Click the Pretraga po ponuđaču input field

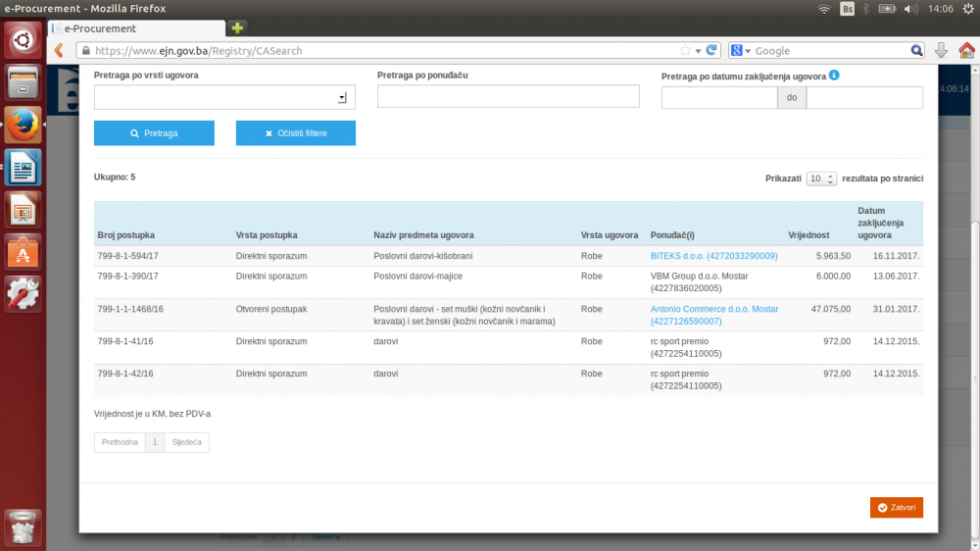508,96
